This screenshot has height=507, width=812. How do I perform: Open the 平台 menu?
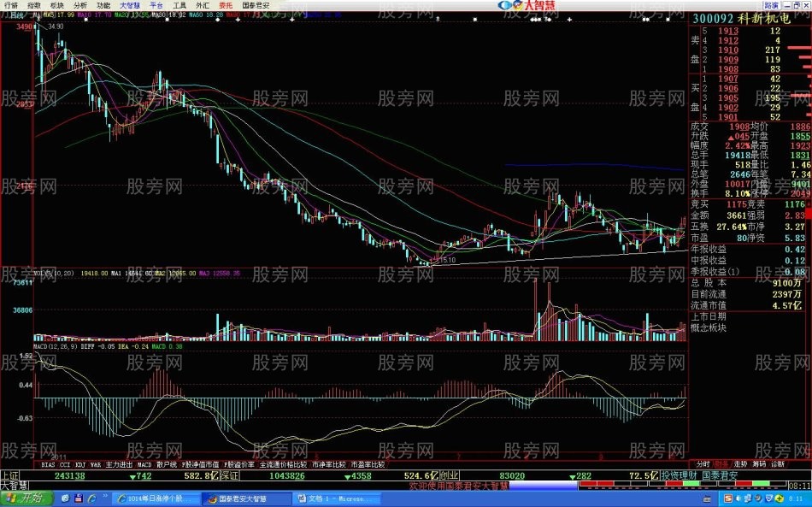tap(156, 5)
